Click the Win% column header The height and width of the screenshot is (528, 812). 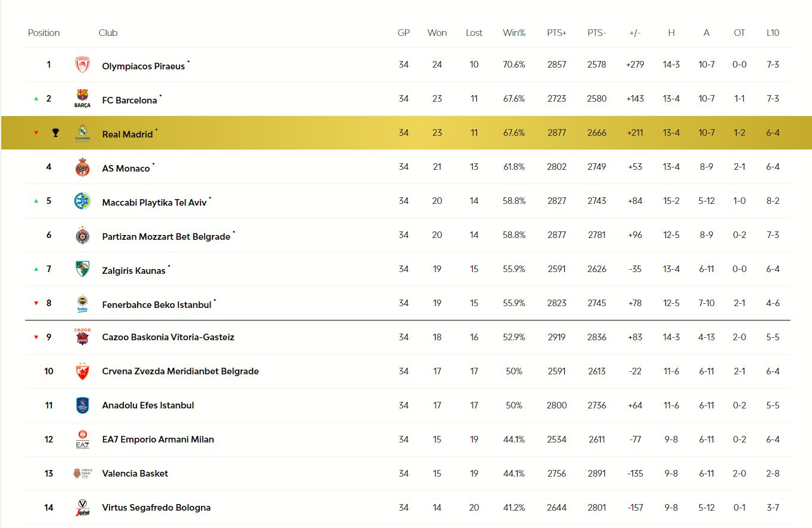pyautogui.click(x=514, y=33)
